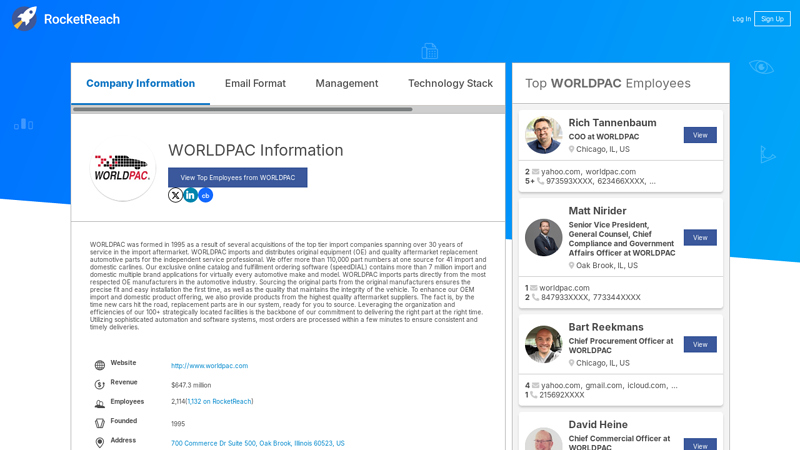View Matt Nirider's profile
The image size is (800, 450).
[x=700, y=238]
